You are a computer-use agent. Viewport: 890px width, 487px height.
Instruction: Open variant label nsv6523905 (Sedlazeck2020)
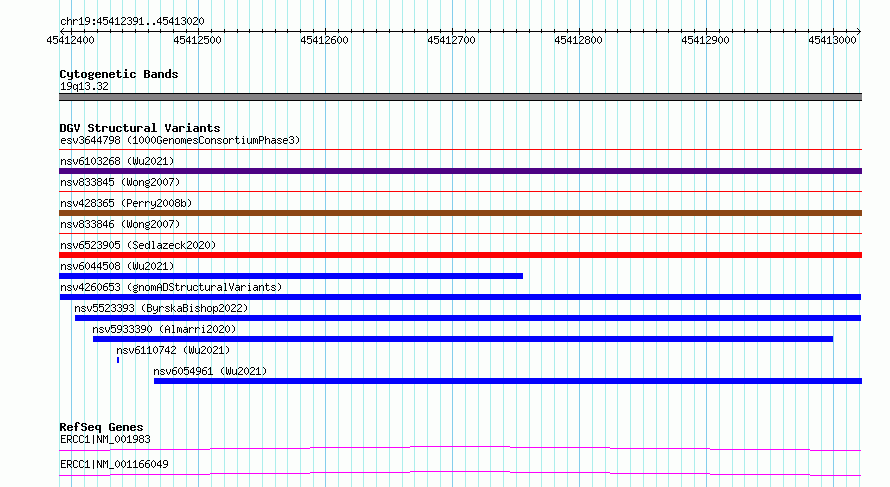[138, 245]
